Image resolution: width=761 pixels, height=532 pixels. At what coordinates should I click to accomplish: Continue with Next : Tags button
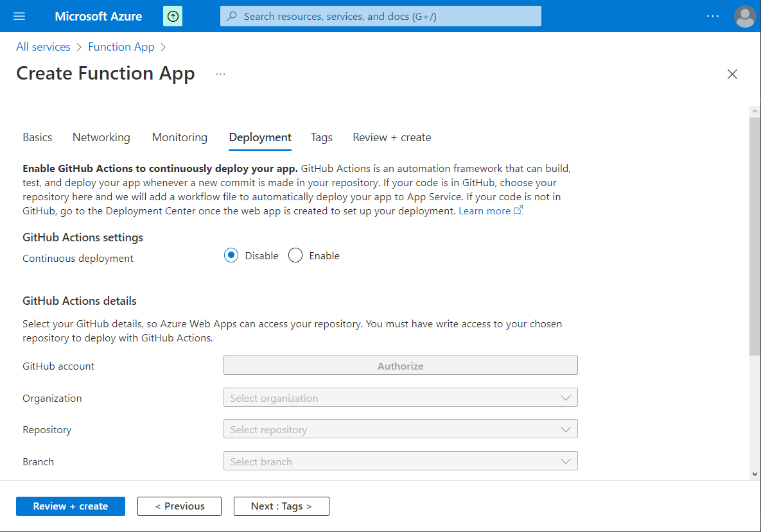click(281, 506)
